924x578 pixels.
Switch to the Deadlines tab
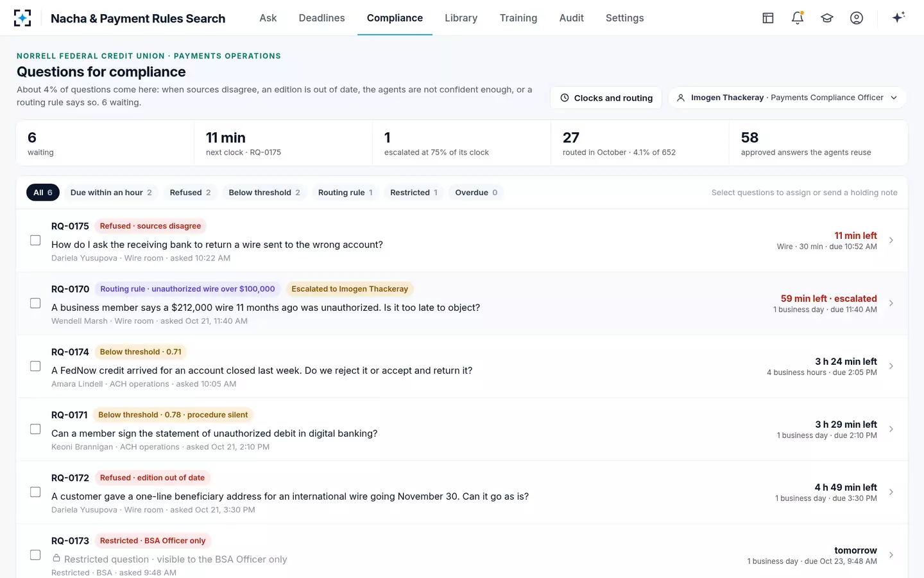coord(321,18)
